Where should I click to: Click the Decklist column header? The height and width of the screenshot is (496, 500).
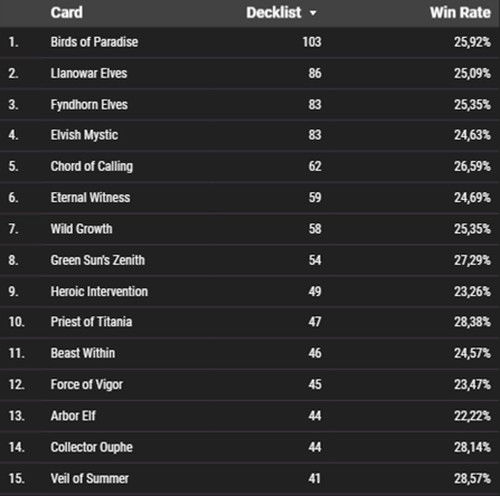274,13
